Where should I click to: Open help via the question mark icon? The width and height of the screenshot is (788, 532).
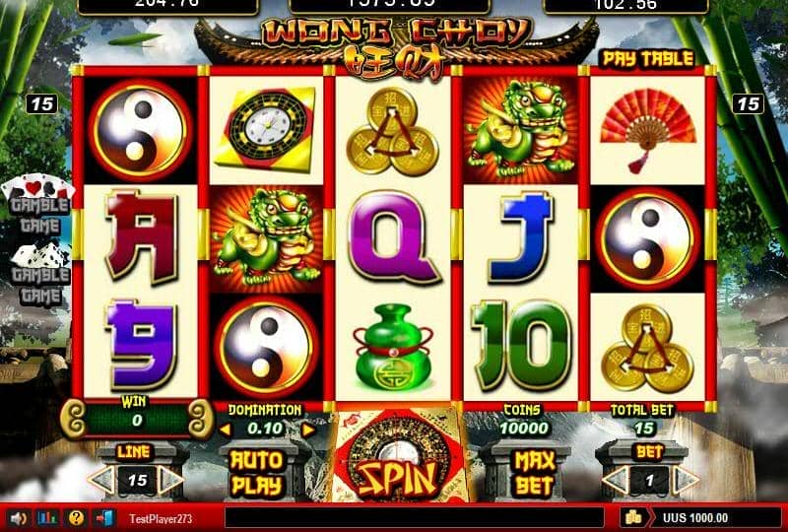tap(76, 518)
